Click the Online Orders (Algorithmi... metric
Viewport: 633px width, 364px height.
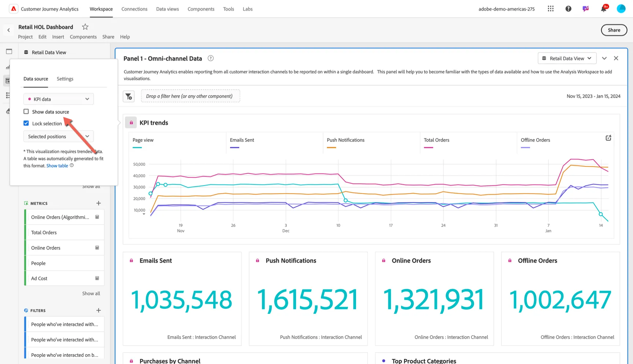click(64, 217)
